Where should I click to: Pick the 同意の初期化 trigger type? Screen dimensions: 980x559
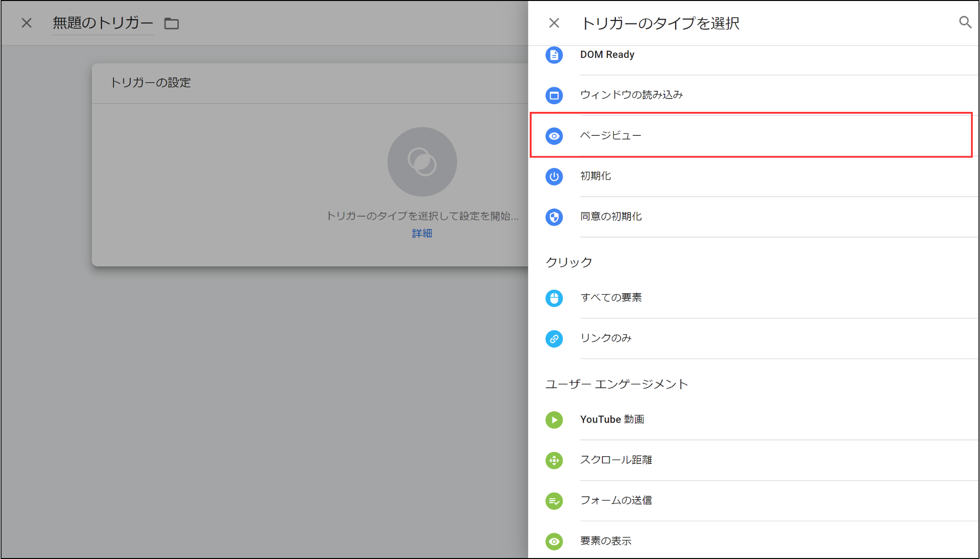point(753,217)
